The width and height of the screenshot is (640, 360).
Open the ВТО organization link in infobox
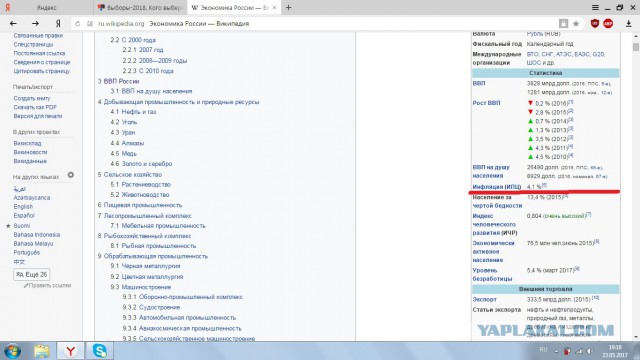coord(532,54)
